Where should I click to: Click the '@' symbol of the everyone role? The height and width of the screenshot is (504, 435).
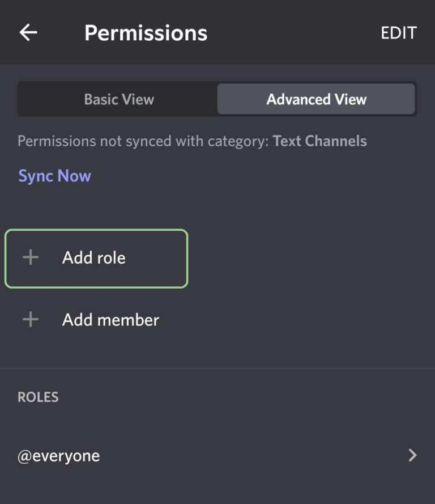click(24, 456)
